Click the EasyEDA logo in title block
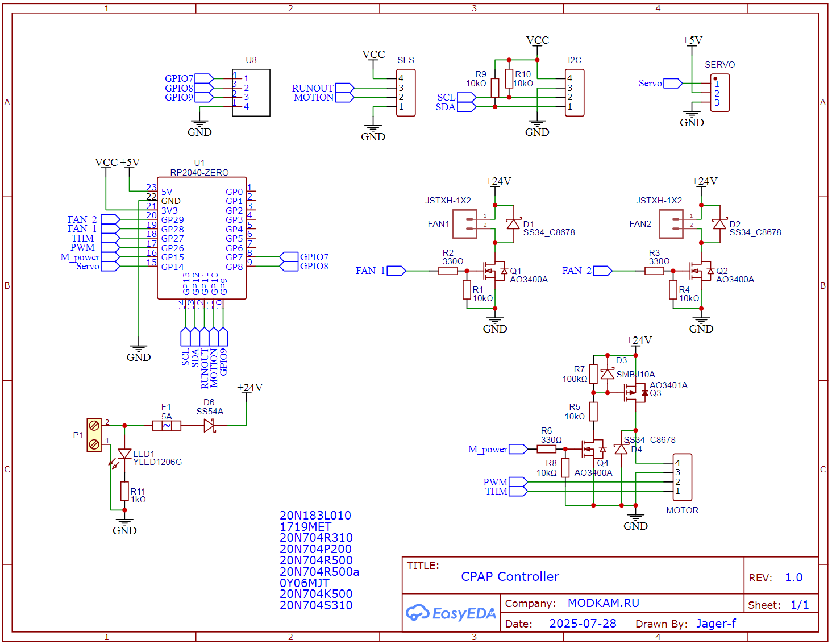This screenshot has width=832, height=644. pos(451,613)
